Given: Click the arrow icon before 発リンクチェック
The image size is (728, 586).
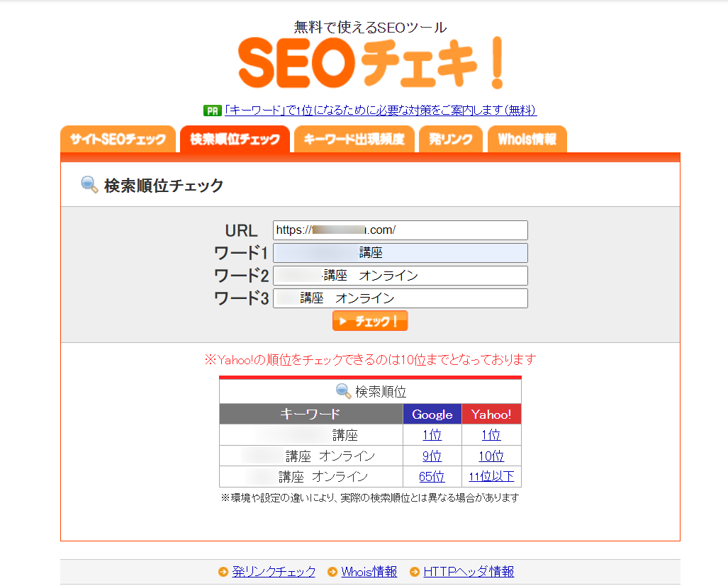Looking at the screenshot, I should click(x=223, y=572).
